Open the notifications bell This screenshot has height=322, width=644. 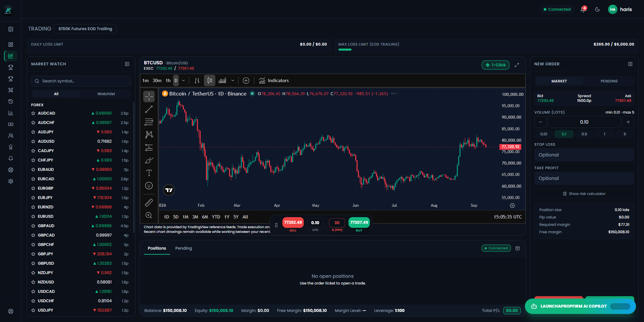coord(583,9)
